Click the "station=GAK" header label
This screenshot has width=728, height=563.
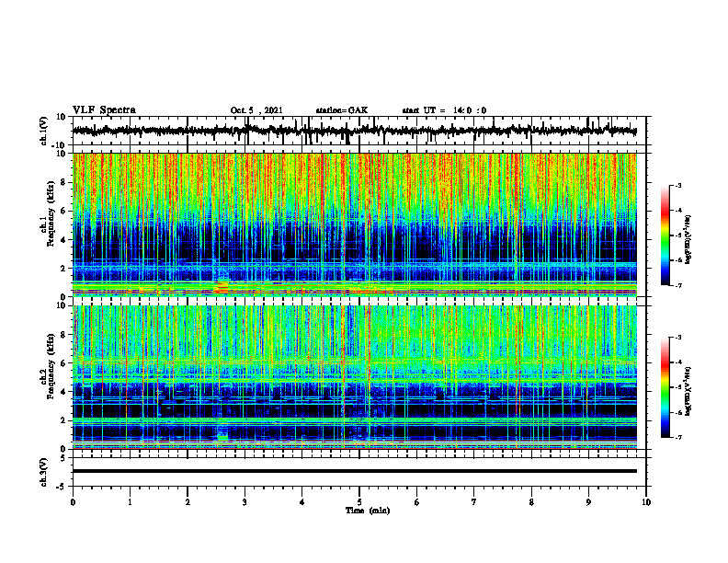342,110
